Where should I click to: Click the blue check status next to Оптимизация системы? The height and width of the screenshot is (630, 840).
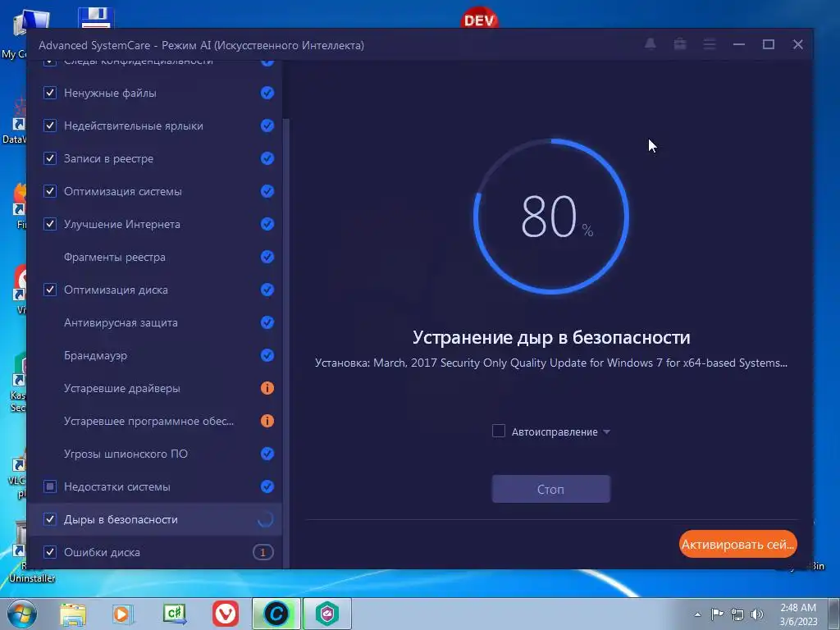coord(267,191)
